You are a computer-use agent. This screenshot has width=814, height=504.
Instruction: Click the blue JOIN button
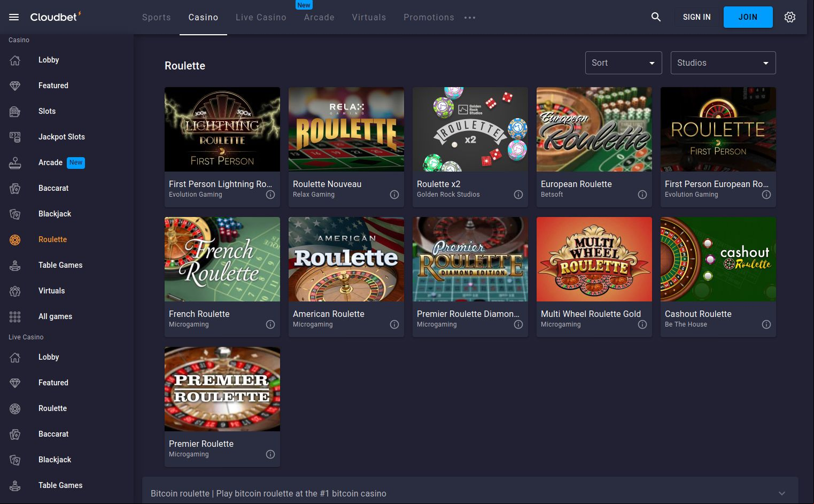[748, 17]
